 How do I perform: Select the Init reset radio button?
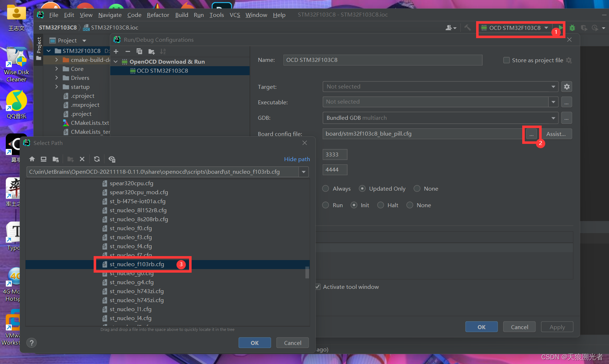point(354,205)
